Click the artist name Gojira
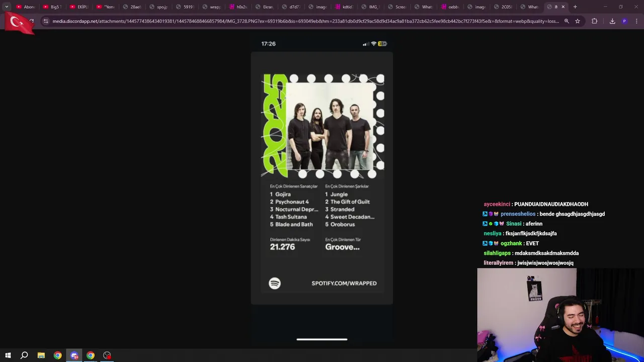Screen dimensions: 644x362 point(283,194)
